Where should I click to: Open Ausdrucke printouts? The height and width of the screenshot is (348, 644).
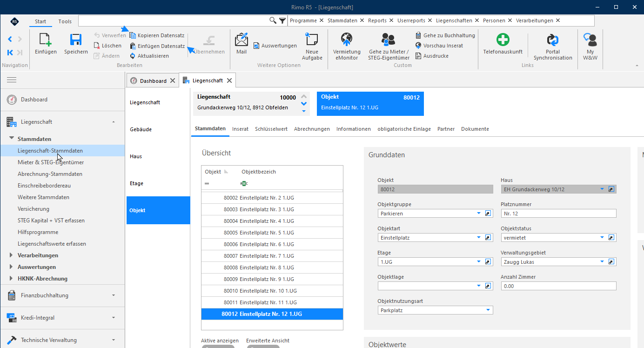(432, 56)
